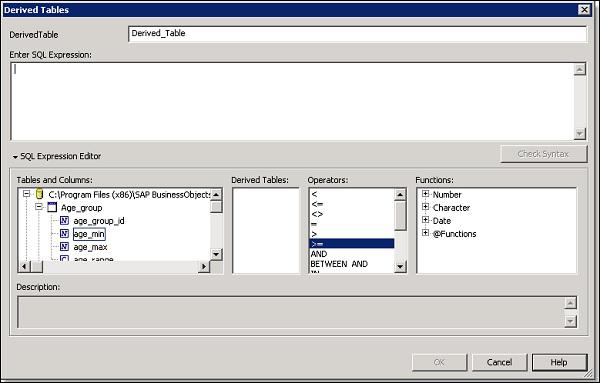Expand the Character functions category
The image size is (600, 383).
point(425,207)
